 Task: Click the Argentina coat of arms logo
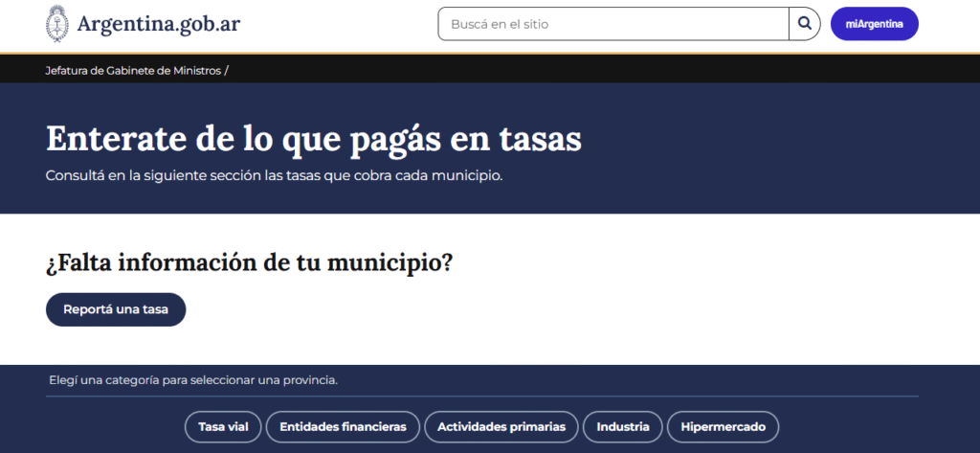[57, 24]
